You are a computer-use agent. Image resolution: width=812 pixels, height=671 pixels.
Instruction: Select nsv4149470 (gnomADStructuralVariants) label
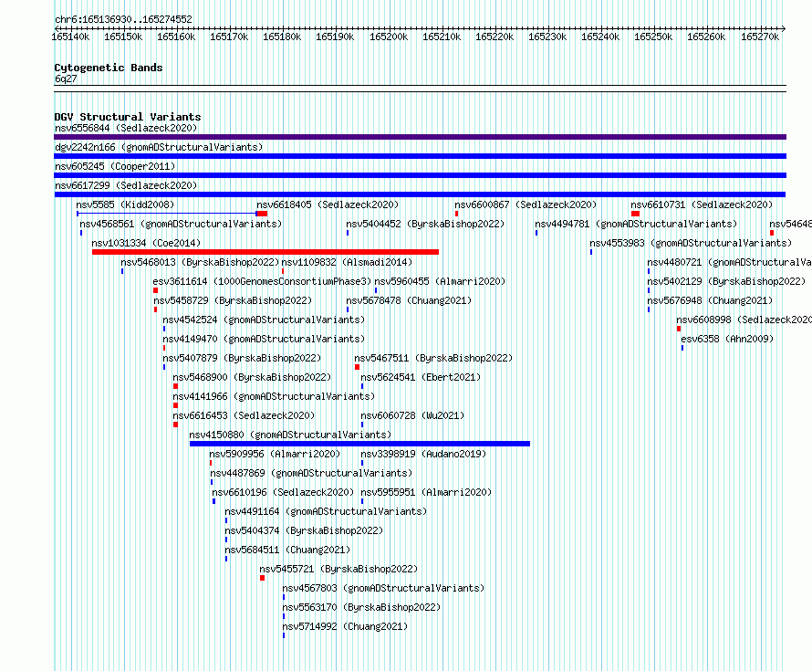264,339
